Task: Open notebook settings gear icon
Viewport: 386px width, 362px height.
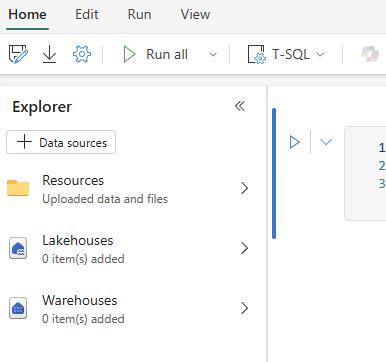Action: (82, 54)
